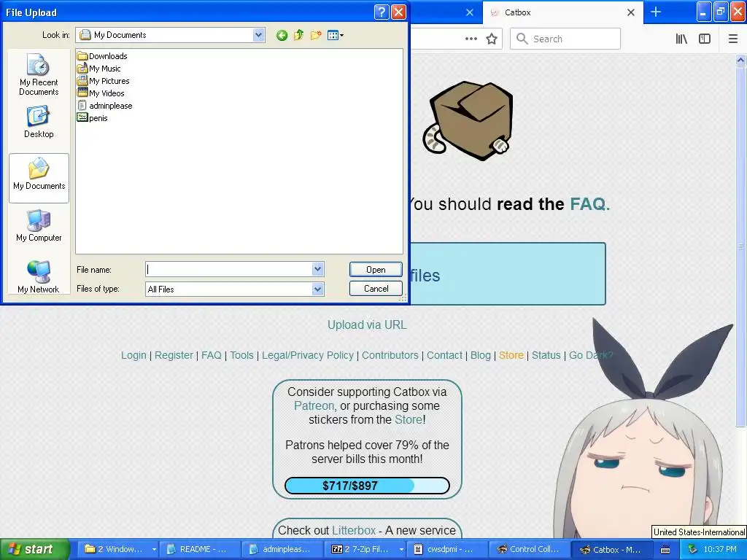Open README taskbar item
Screen dimensions: 747x560
click(199, 549)
